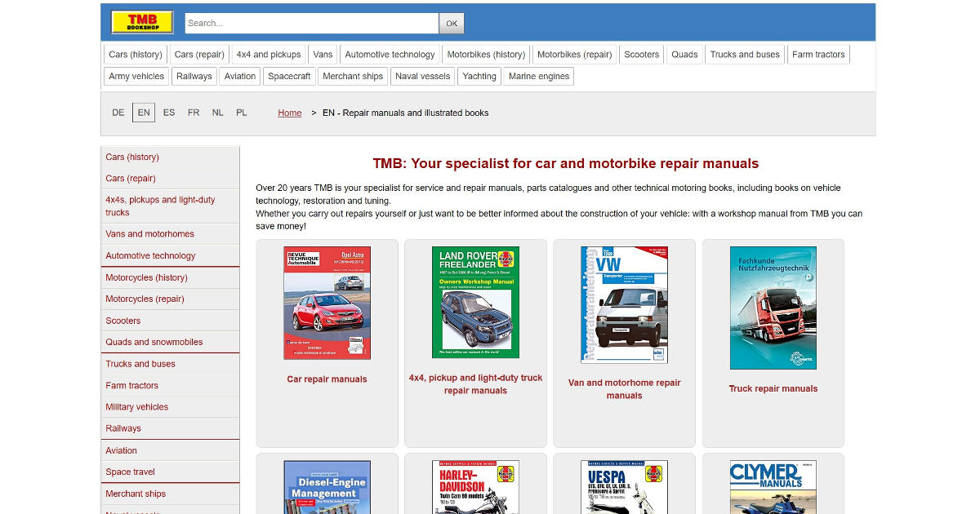Open Car repair manuals link
Viewport: 980px width, 514px height.
327,379
